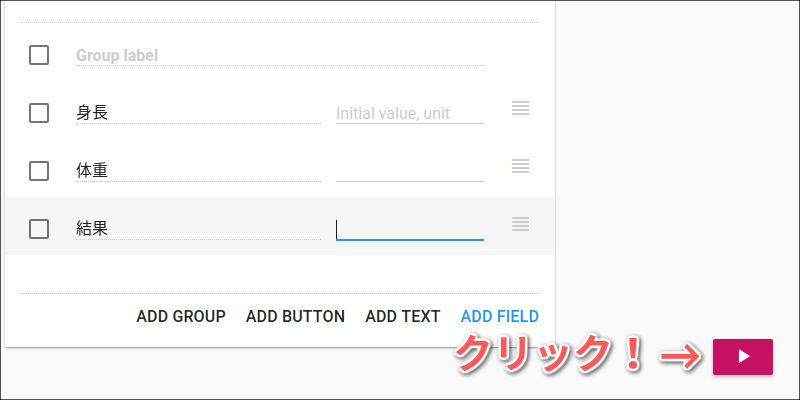800x400 pixels.
Task: Tick the checkbox beside 結果
Action: click(39, 229)
